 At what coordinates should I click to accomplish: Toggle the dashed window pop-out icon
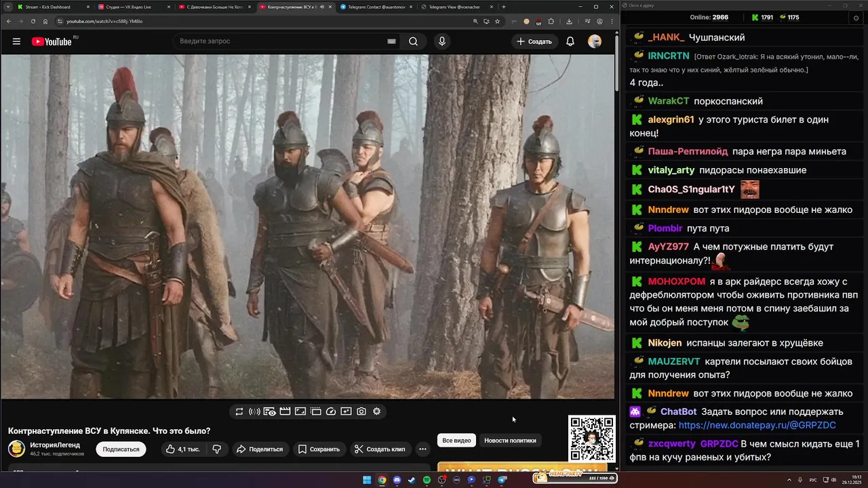(x=315, y=411)
